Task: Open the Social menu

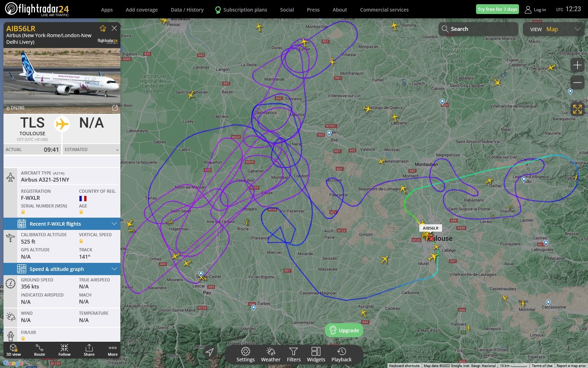Action: [287, 10]
